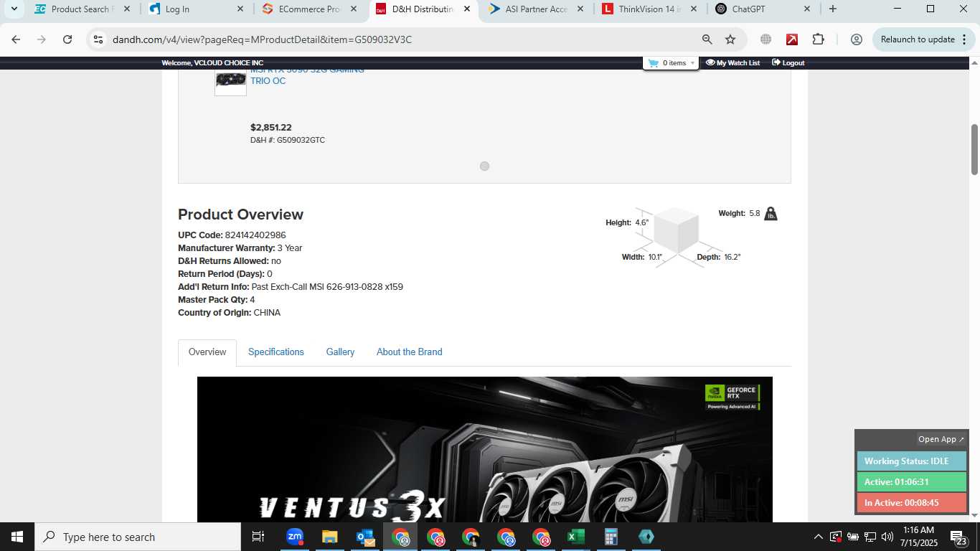Click the Active 01:06:31 timer
Viewport: 980px width, 551px height.
(912, 482)
